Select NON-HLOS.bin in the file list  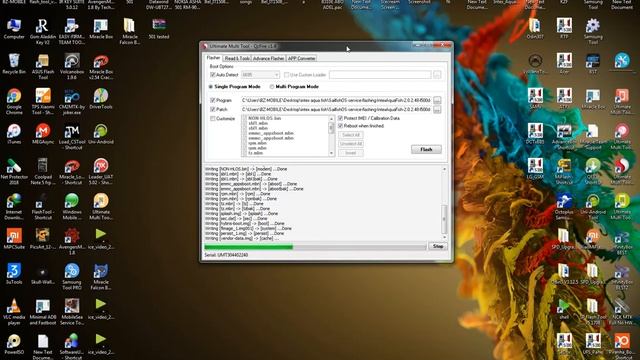264,118
